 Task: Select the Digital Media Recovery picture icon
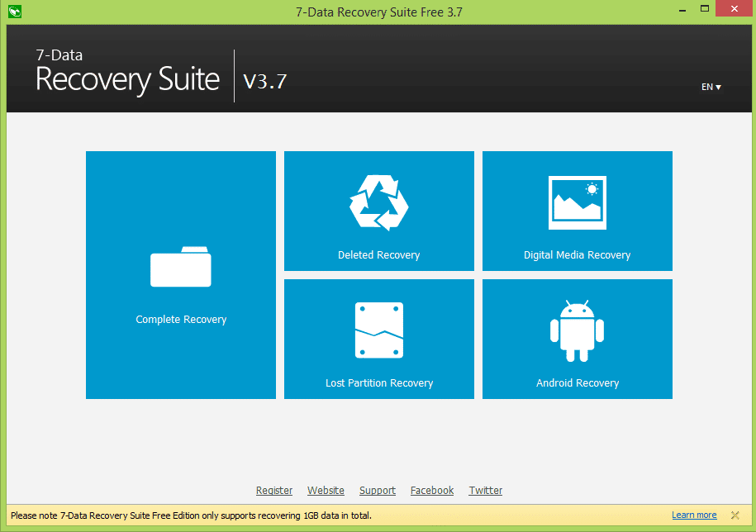[x=578, y=202]
